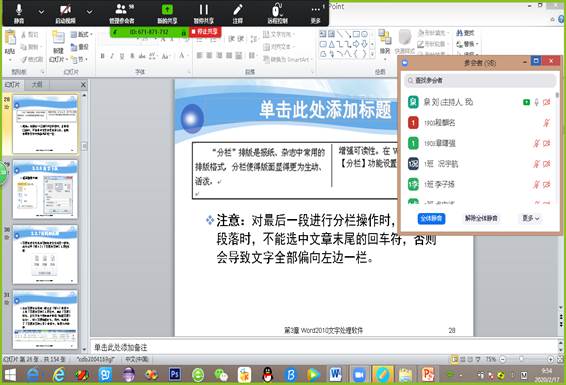This screenshot has height=385, width=566.
Task: Click Unmute All button in participants panel
Action: (481, 218)
